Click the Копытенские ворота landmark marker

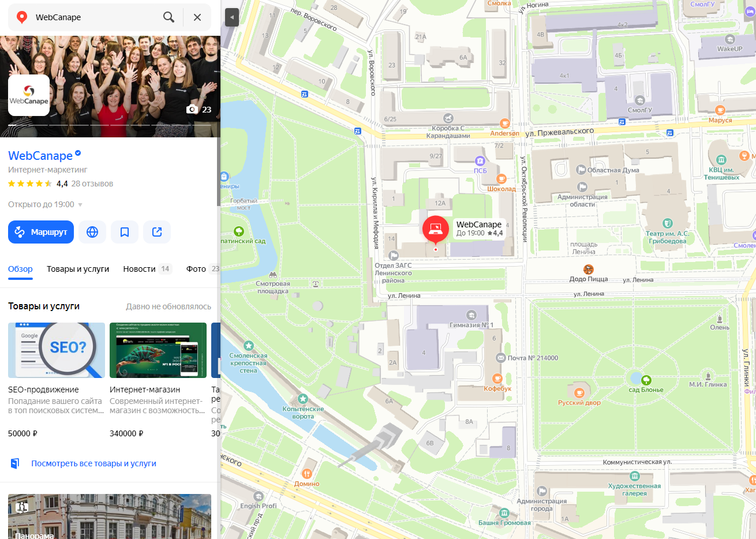pos(303,399)
